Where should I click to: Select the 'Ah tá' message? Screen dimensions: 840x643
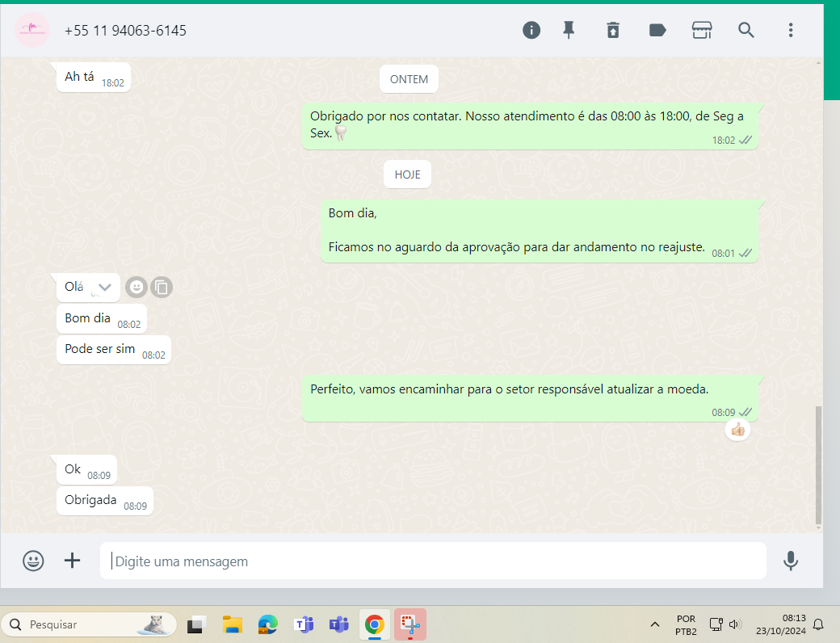tap(94, 78)
